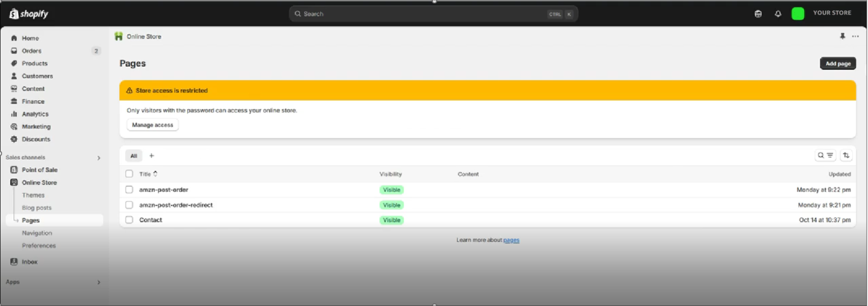Image resolution: width=868 pixels, height=306 pixels.
Task: Open Themes in the sidebar
Action: tap(33, 195)
